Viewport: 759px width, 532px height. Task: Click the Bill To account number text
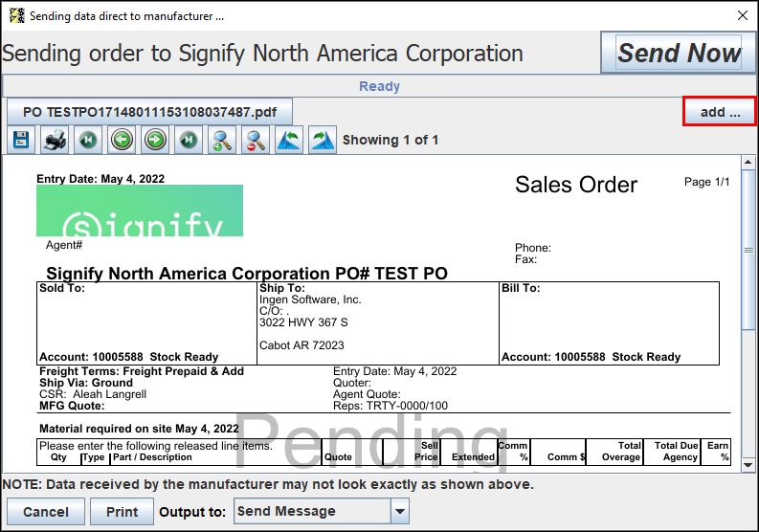pyautogui.click(x=592, y=357)
